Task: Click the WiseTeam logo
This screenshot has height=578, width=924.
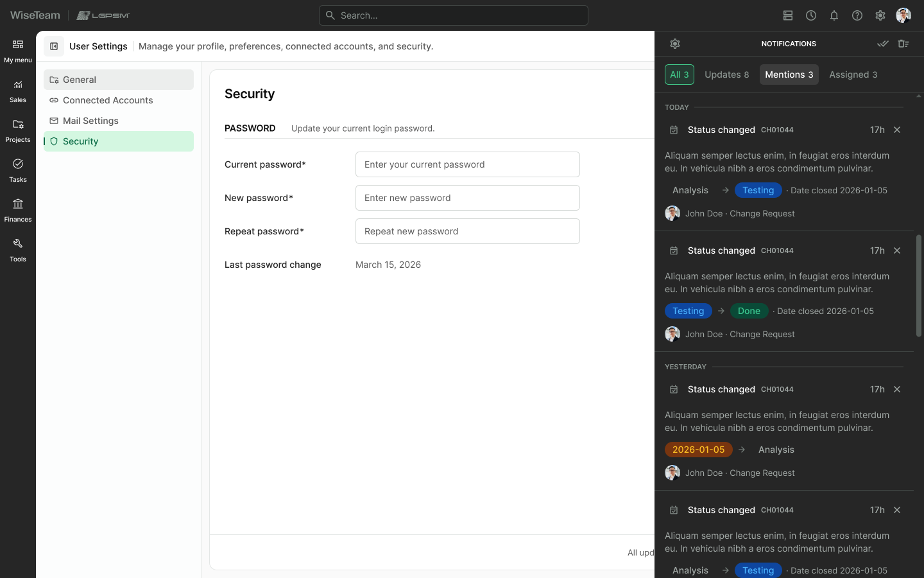Action: coord(35,15)
